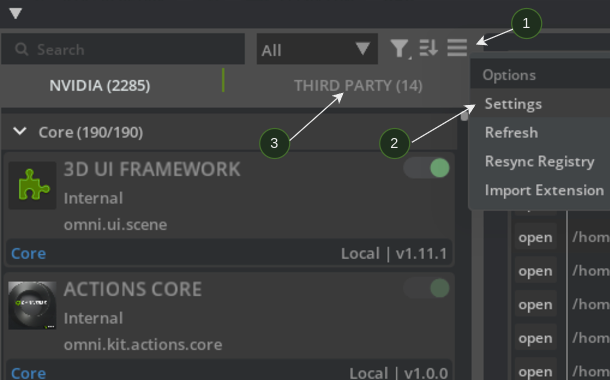Viewport: 610px width, 380px height.
Task: Toggle the 3D UI Framework extension switch
Action: click(x=427, y=168)
